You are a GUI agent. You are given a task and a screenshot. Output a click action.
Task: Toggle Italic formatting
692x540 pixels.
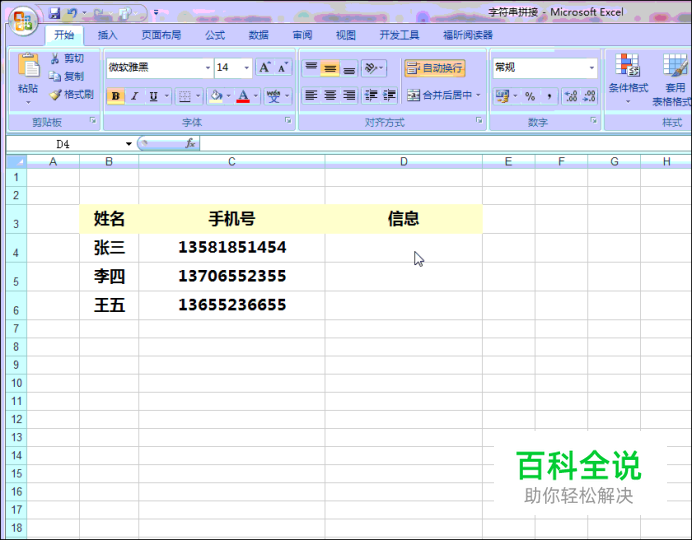pyautogui.click(x=135, y=96)
